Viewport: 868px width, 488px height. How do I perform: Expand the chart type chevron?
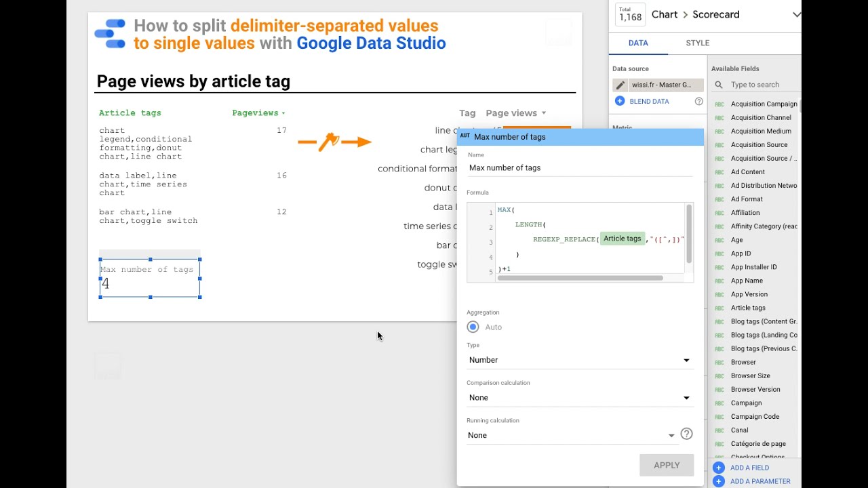click(796, 14)
